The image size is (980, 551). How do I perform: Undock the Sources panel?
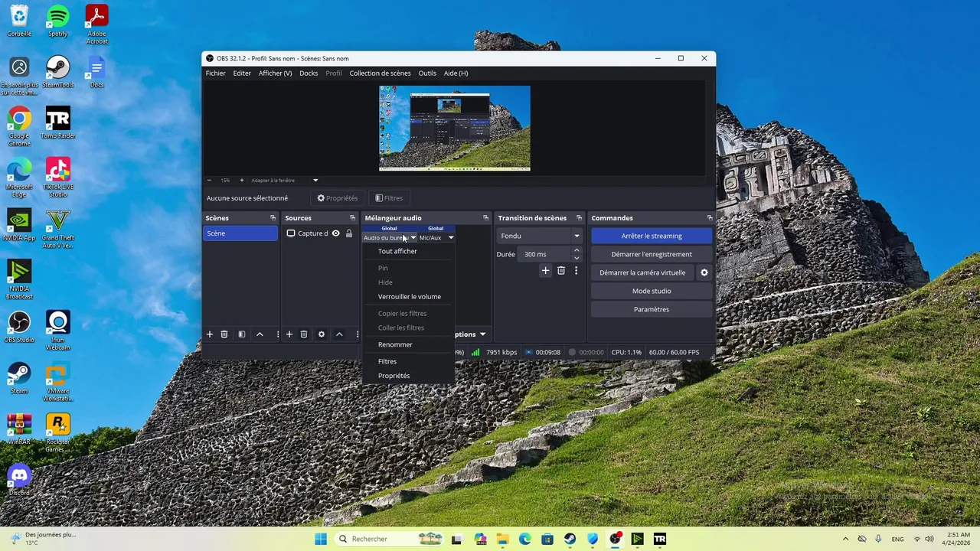coord(352,218)
